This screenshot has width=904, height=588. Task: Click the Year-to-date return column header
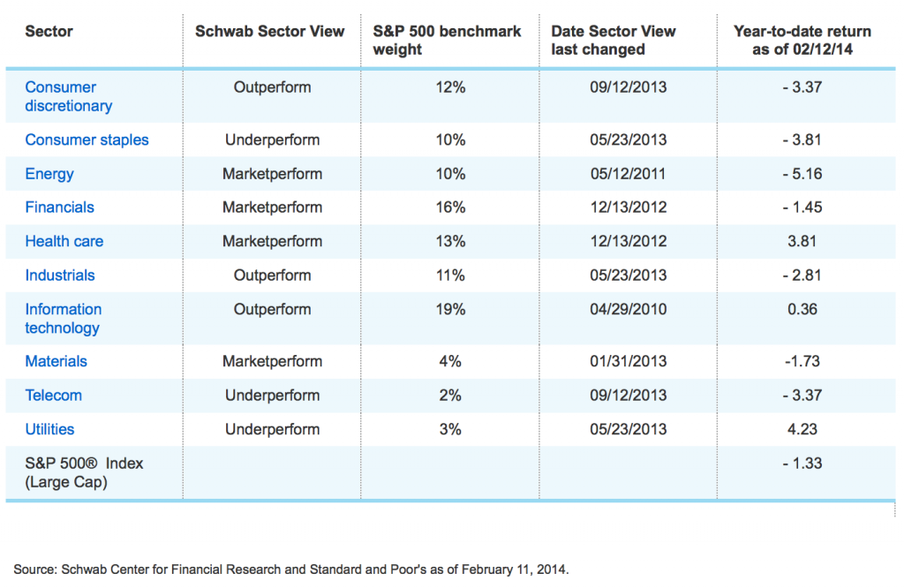pos(802,40)
